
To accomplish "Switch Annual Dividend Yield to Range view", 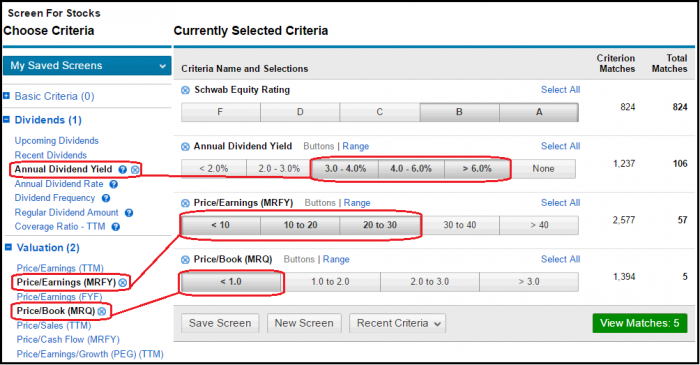I will click(x=356, y=146).
